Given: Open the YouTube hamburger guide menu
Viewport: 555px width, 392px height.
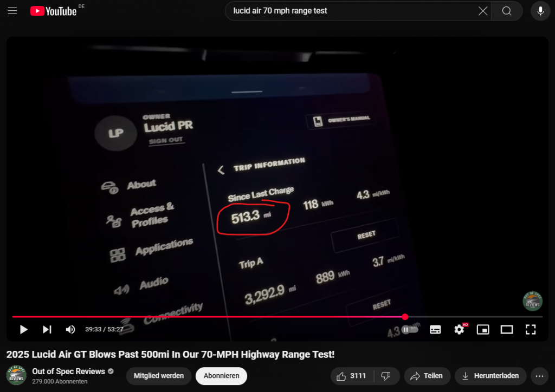Looking at the screenshot, I should (x=12, y=11).
